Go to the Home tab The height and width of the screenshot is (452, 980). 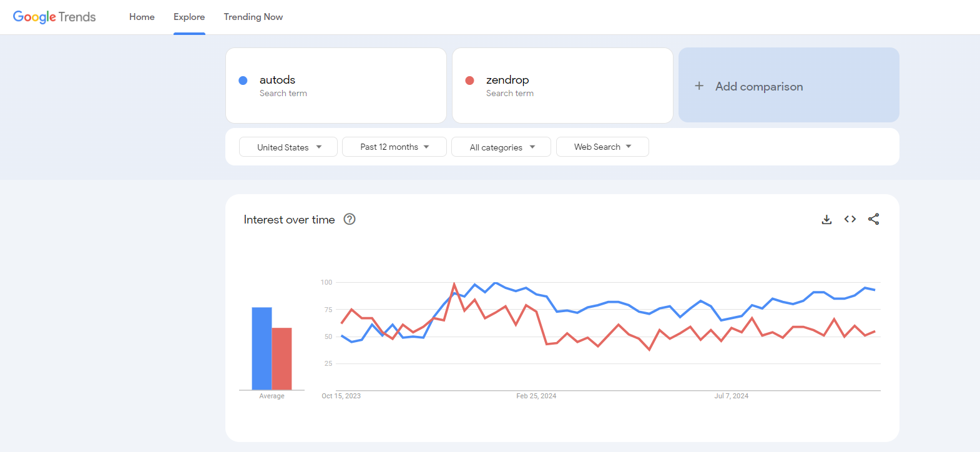pyautogui.click(x=142, y=17)
